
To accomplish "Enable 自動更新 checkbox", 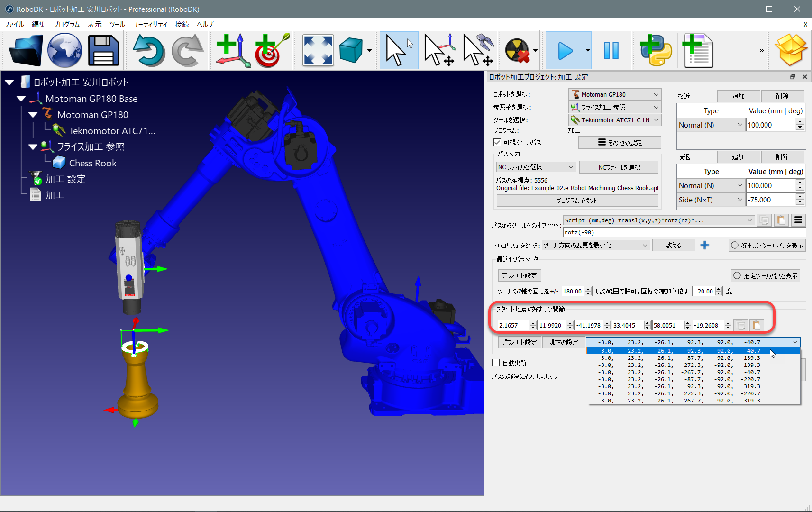I will pos(496,363).
